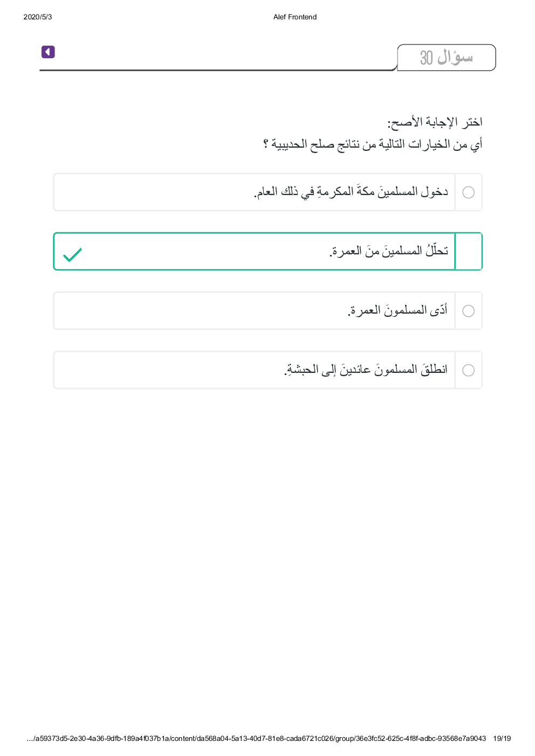Click the green checkmark on the selected answer
Image resolution: width=535 pixels, height=756 pixels.
point(72,254)
